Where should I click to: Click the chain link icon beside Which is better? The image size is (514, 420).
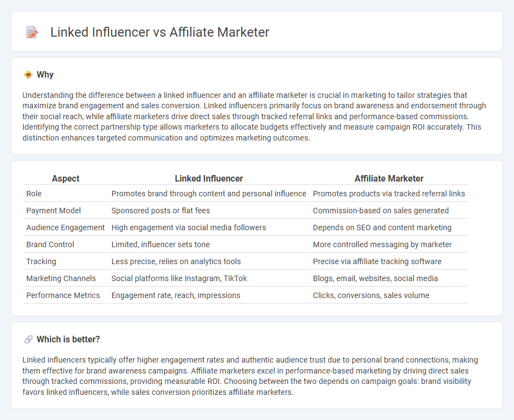pos(28,340)
